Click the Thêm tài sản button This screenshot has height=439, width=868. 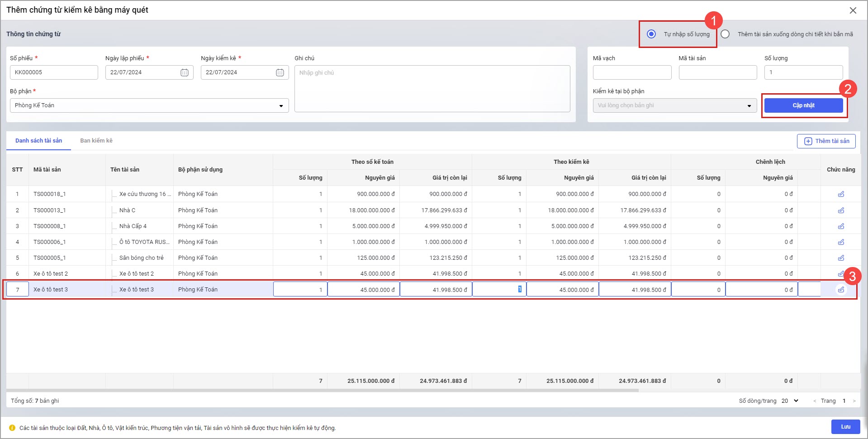(x=826, y=141)
